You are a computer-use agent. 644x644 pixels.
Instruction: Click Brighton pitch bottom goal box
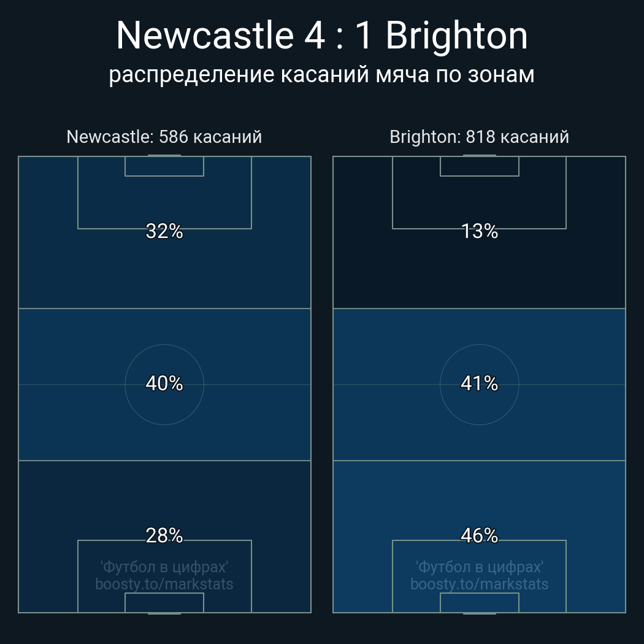pyautogui.click(x=479, y=602)
